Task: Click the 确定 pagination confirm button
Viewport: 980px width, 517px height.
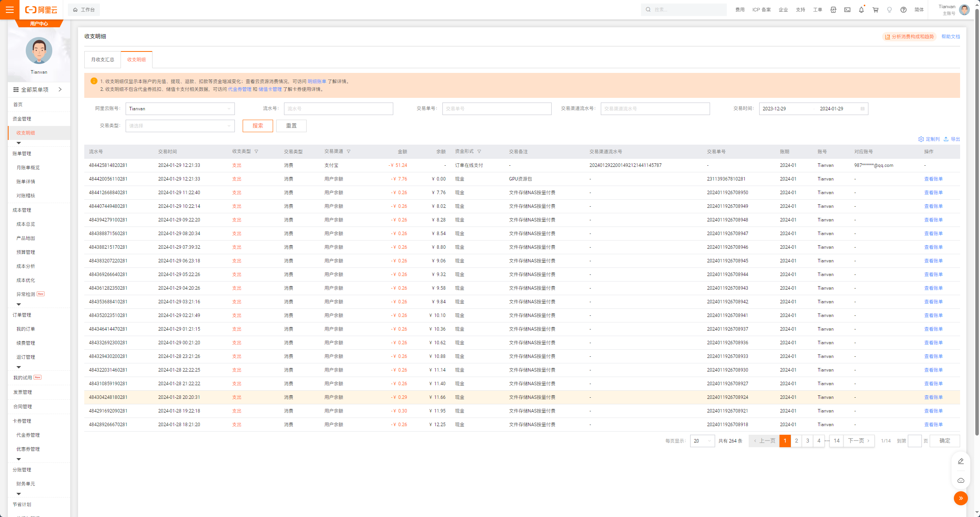Action: pyautogui.click(x=944, y=441)
